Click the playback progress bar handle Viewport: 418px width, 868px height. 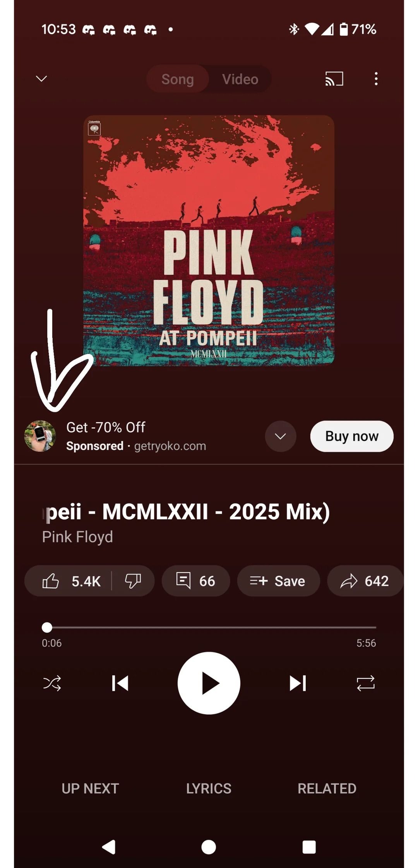[x=47, y=627]
